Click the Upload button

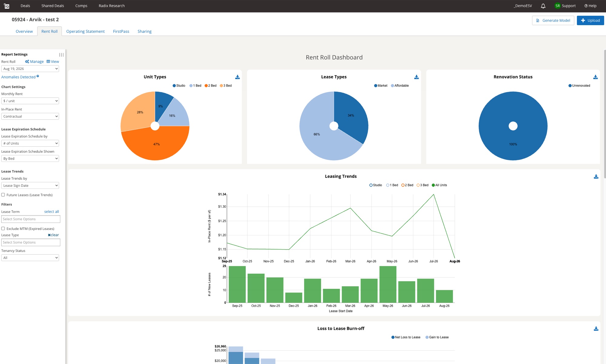590,20
